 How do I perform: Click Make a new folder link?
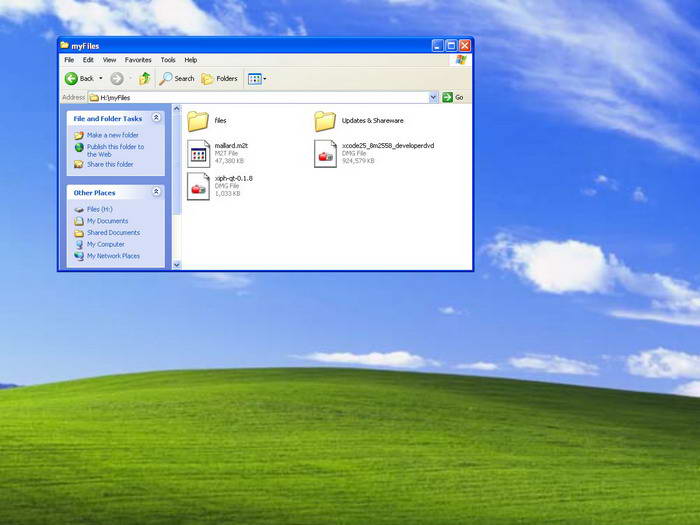pos(112,135)
